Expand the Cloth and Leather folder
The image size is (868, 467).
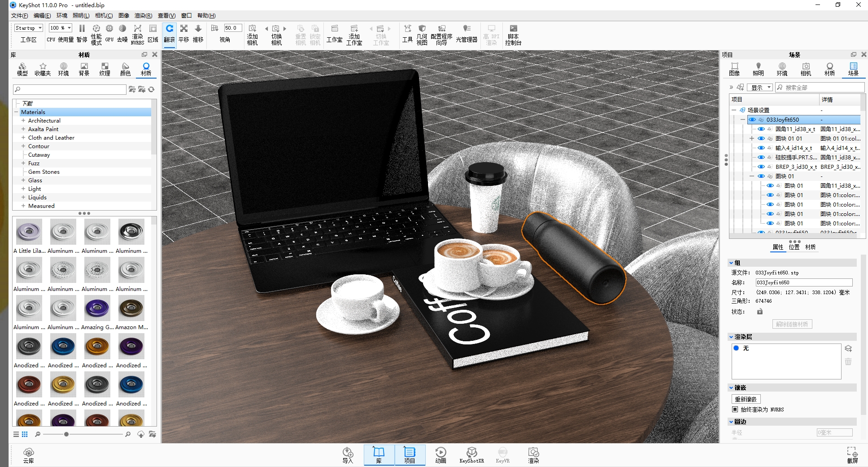(x=23, y=137)
